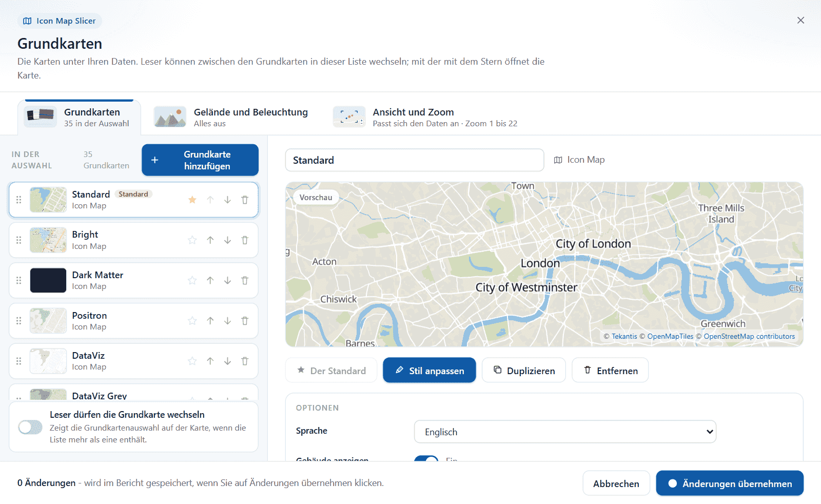Mark Bright basemap as default with star
This screenshot has width=821, height=504.
(192, 240)
